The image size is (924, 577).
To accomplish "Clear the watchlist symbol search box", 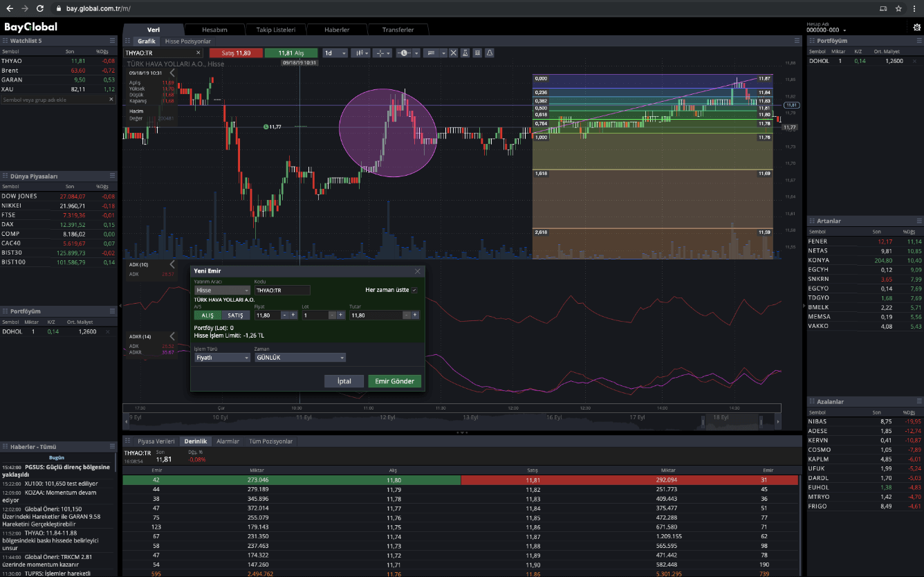I will 111,100.
